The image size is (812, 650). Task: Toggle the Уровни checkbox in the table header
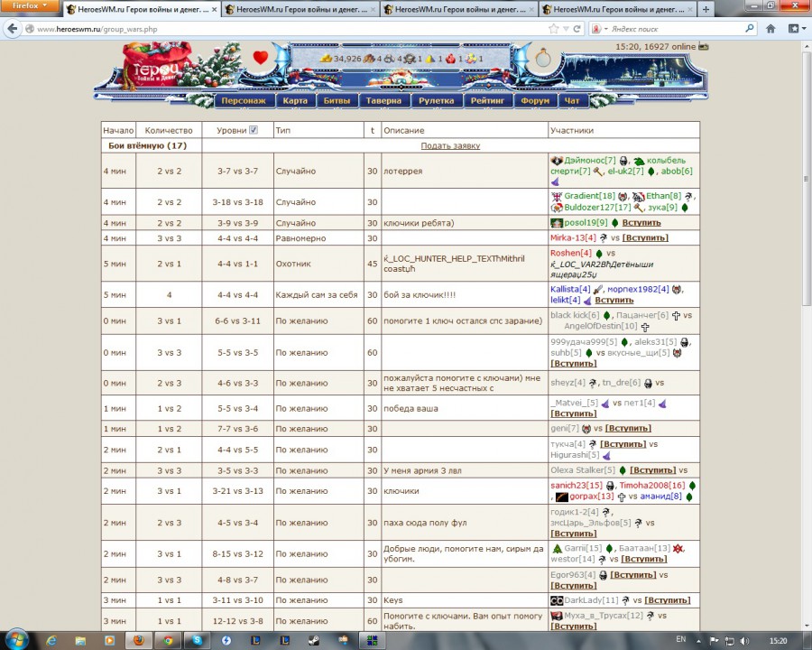pos(254,130)
